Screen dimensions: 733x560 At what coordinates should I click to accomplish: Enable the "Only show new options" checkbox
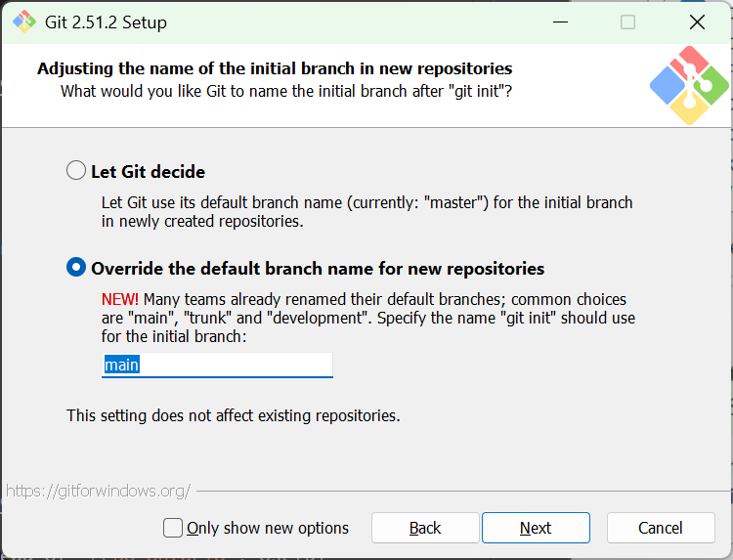173,528
